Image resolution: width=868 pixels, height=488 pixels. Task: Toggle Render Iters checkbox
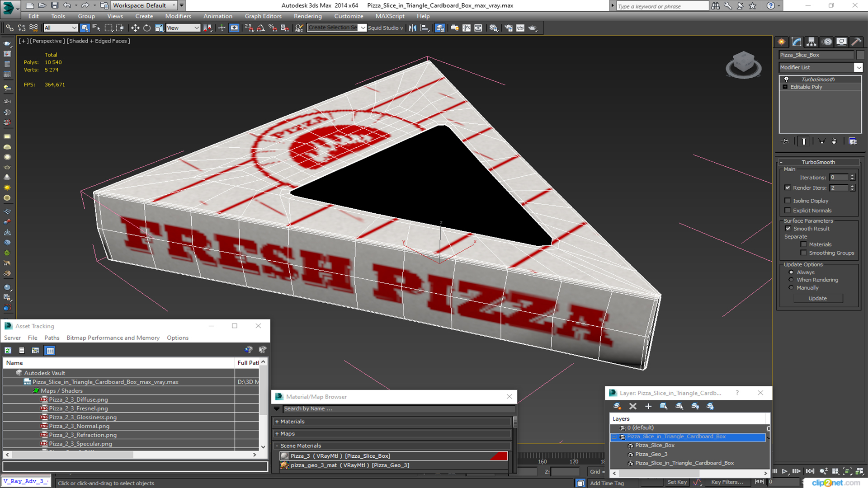tap(788, 188)
